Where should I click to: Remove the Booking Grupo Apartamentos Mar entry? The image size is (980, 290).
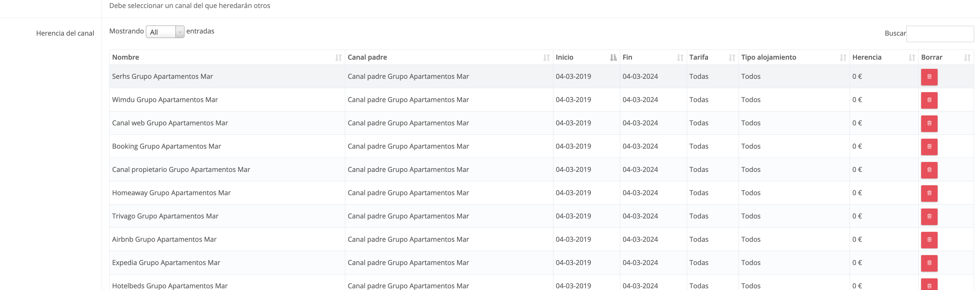pyautogui.click(x=929, y=147)
